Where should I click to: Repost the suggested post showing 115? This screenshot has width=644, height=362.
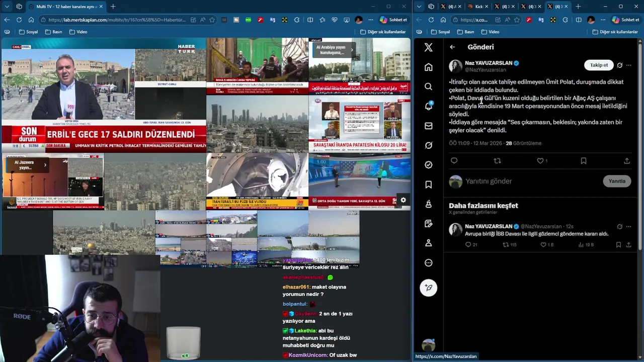tap(510, 245)
